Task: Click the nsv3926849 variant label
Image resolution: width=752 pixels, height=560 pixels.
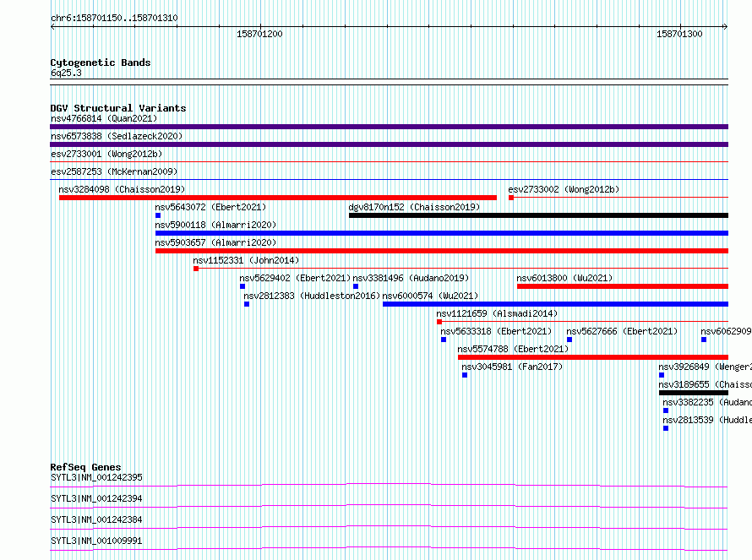Action: (x=705, y=367)
